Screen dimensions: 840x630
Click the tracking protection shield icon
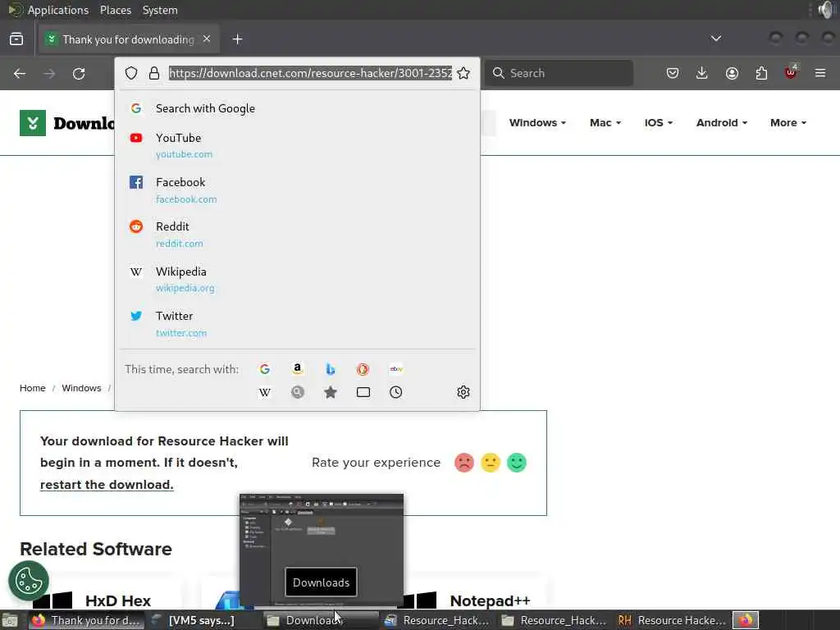[x=131, y=73]
